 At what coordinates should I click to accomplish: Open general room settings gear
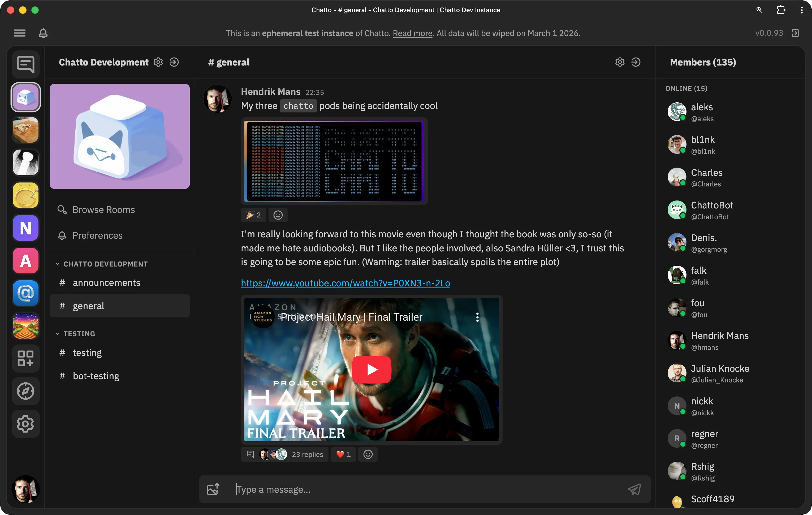(620, 62)
